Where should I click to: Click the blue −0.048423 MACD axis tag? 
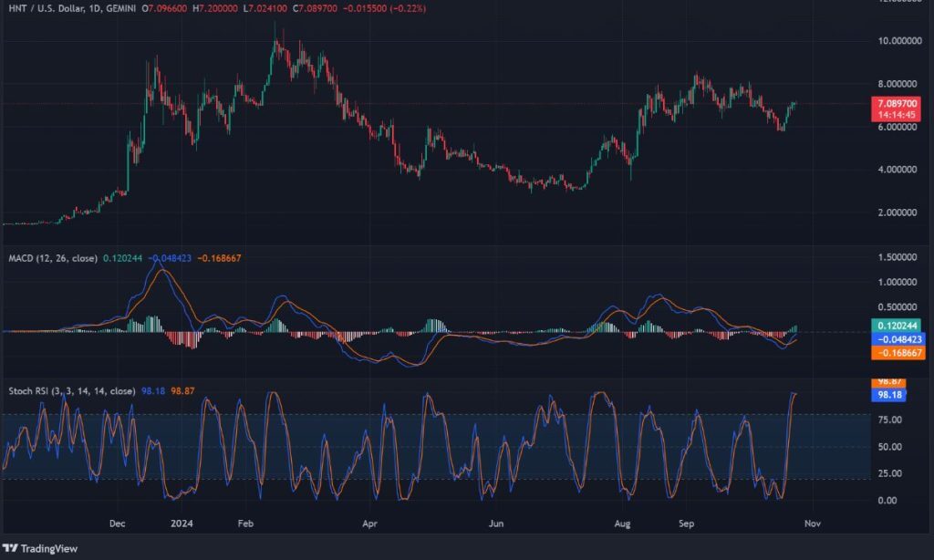point(898,339)
